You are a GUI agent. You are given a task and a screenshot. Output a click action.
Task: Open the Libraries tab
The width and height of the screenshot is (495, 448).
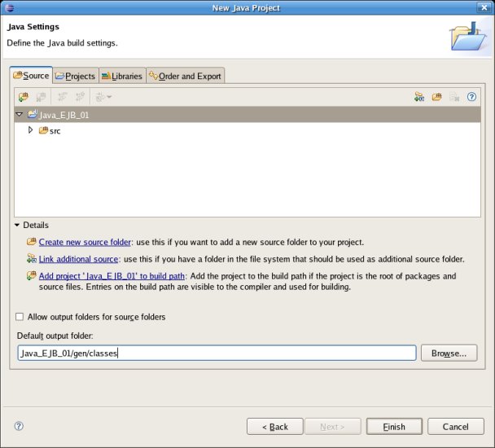(x=121, y=76)
